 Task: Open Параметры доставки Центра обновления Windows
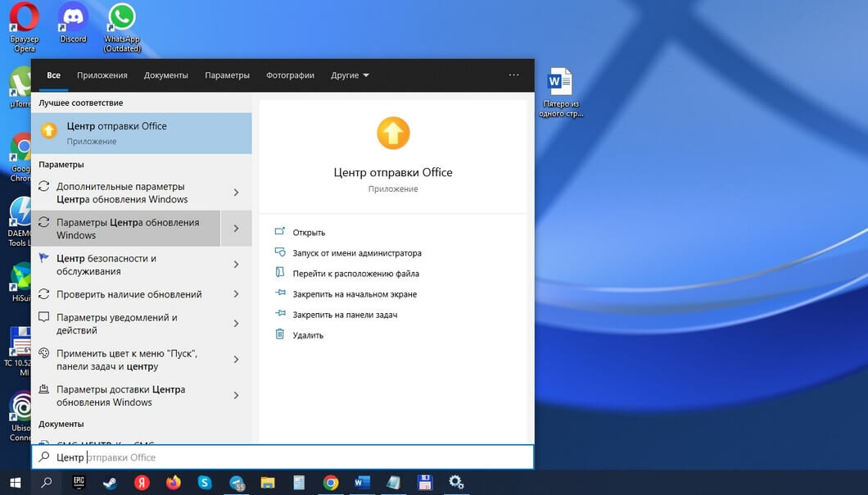point(125,395)
